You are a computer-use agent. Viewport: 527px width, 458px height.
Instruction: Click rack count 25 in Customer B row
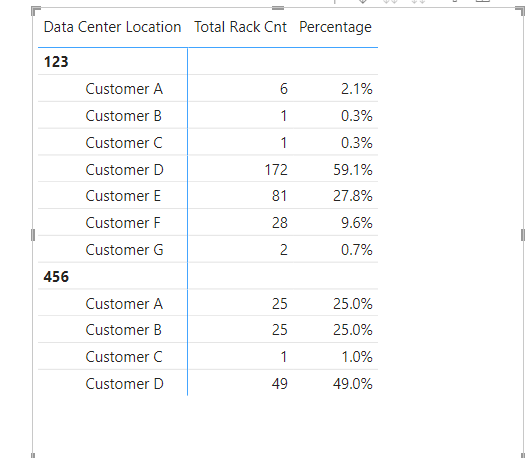click(x=280, y=330)
